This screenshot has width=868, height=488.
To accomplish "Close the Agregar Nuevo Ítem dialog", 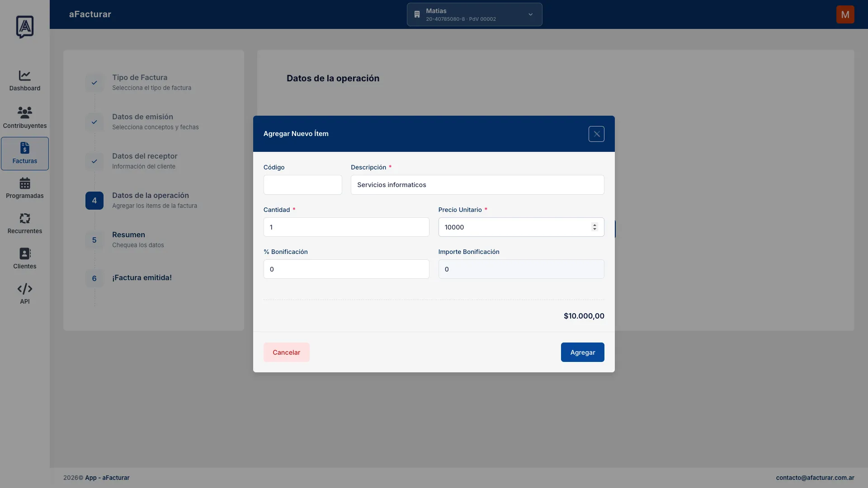I will point(596,134).
